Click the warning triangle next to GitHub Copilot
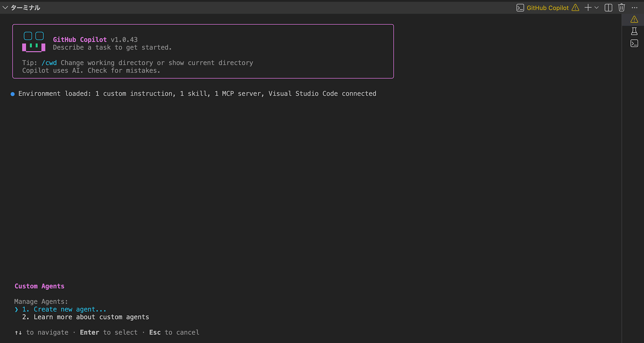The height and width of the screenshot is (343, 644). click(x=575, y=8)
